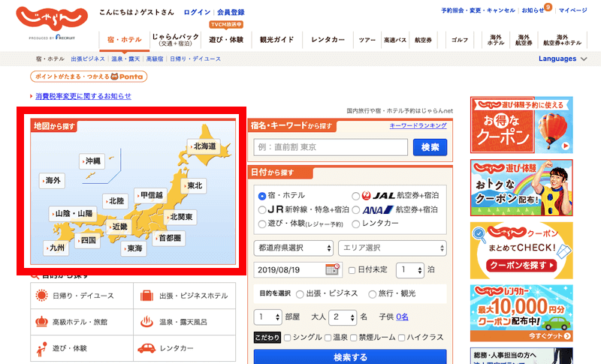Click the red car icon for レンタカー
This screenshot has width=601, height=364.
[146, 348]
